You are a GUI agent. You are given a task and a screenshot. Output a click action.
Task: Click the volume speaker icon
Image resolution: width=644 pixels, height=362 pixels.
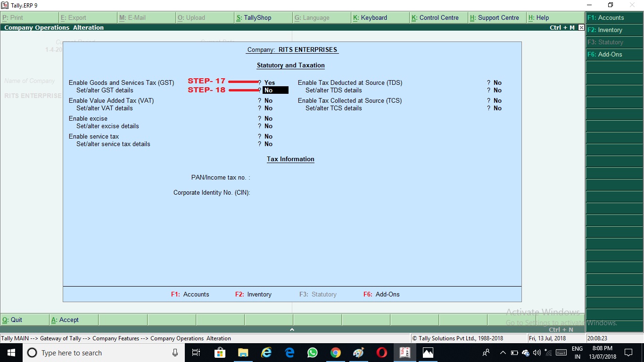click(537, 353)
